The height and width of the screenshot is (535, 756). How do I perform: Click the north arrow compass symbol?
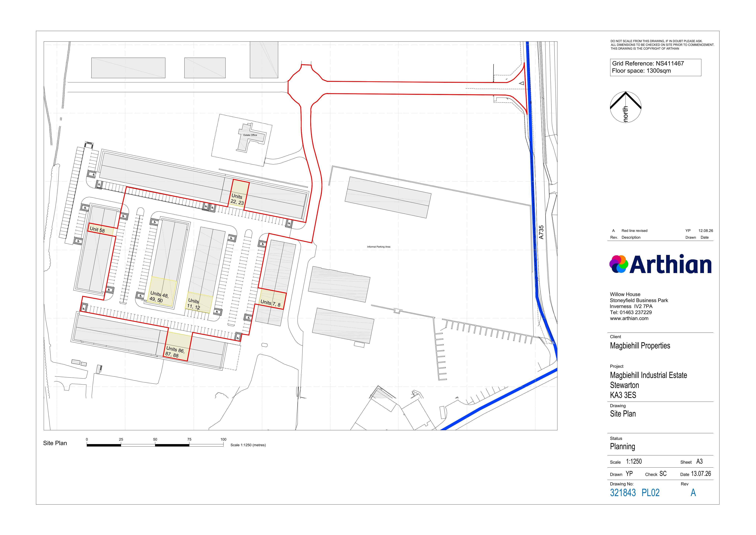(x=626, y=107)
